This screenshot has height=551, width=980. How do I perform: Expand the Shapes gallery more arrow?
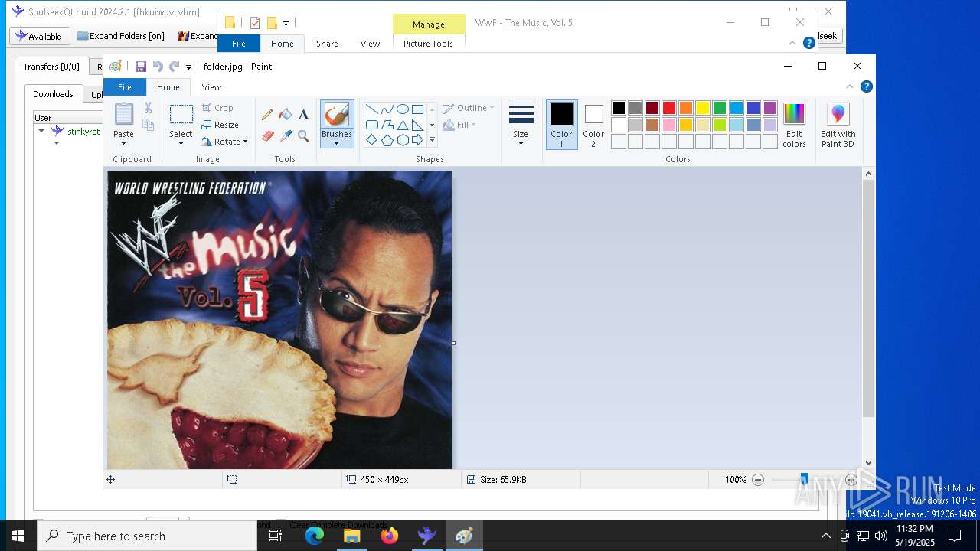pyautogui.click(x=432, y=140)
